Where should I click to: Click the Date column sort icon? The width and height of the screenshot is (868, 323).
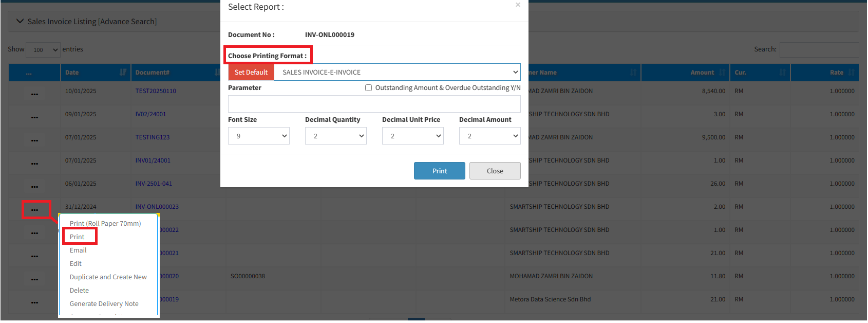[123, 73]
